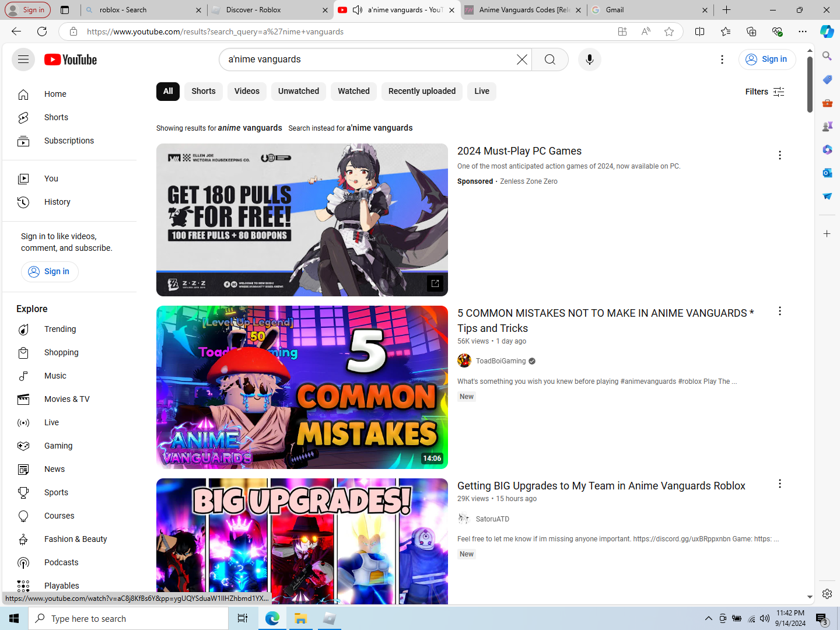840x630 pixels.
Task: Click the browser address bar
Action: [350, 32]
